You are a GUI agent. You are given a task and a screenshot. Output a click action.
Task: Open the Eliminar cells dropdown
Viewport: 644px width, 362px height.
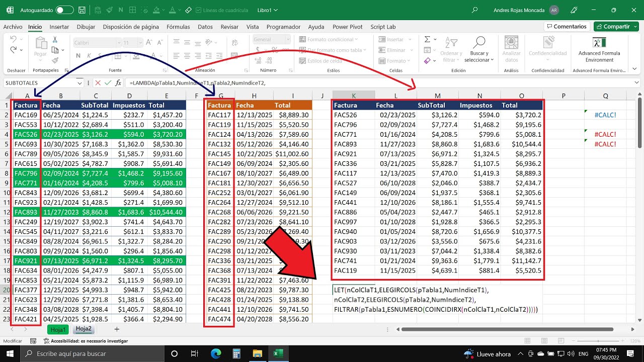pyautogui.click(x=396, y=50)
